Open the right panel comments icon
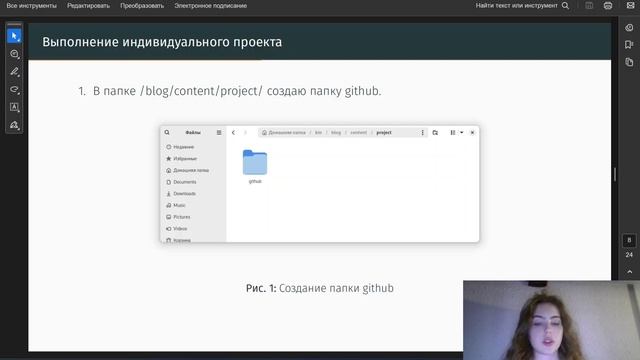 click(629, 28)
